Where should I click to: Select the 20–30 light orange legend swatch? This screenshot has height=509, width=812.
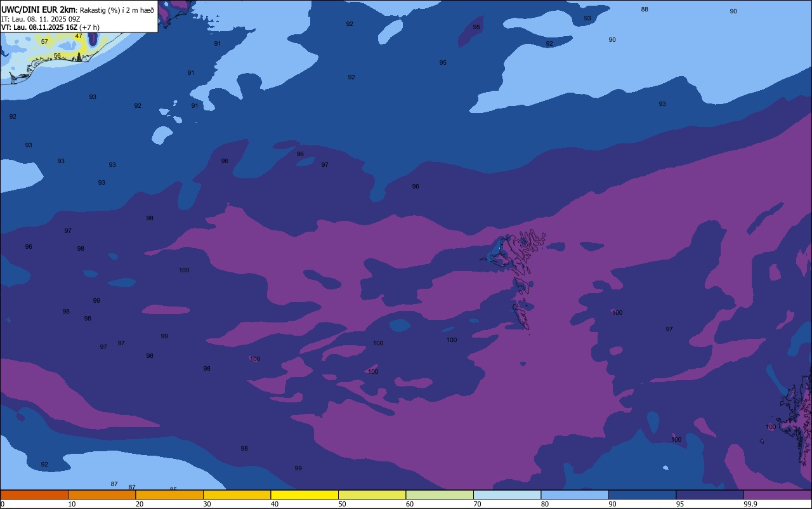coord(169,494)
